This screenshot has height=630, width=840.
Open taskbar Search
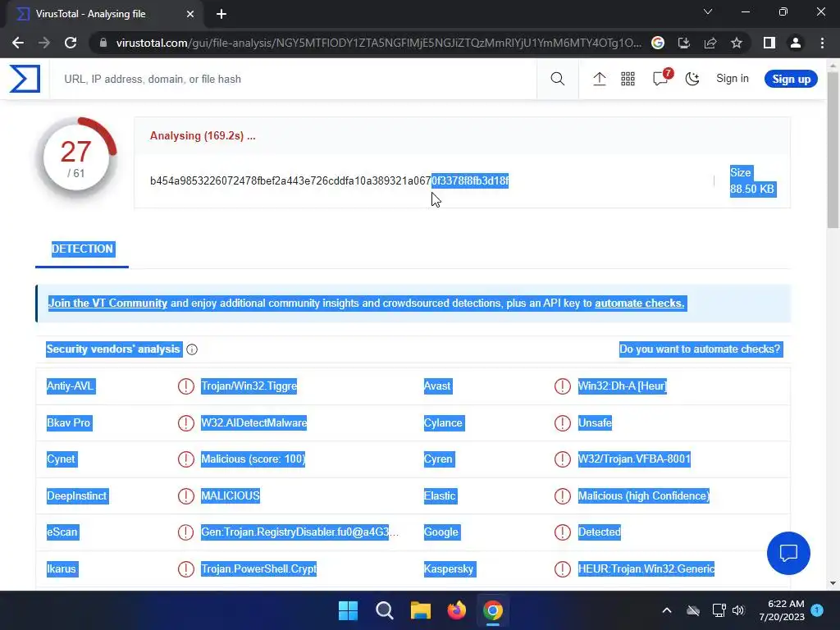(x=385, y=610)
